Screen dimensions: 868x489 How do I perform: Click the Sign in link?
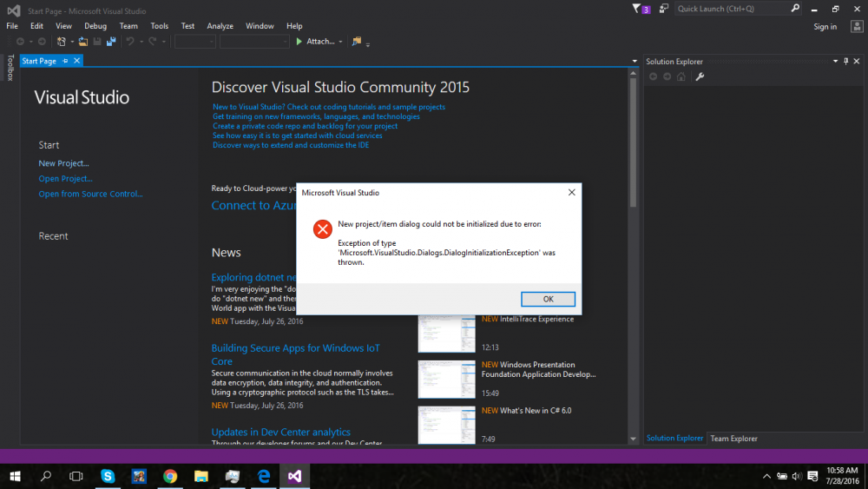(825, 27)
